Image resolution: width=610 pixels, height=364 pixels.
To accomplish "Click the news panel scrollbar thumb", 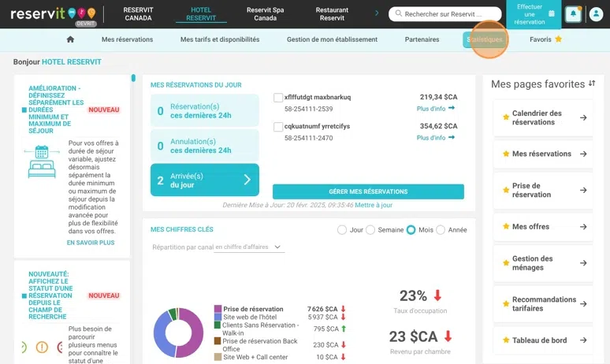I will (x=133, y=78).
